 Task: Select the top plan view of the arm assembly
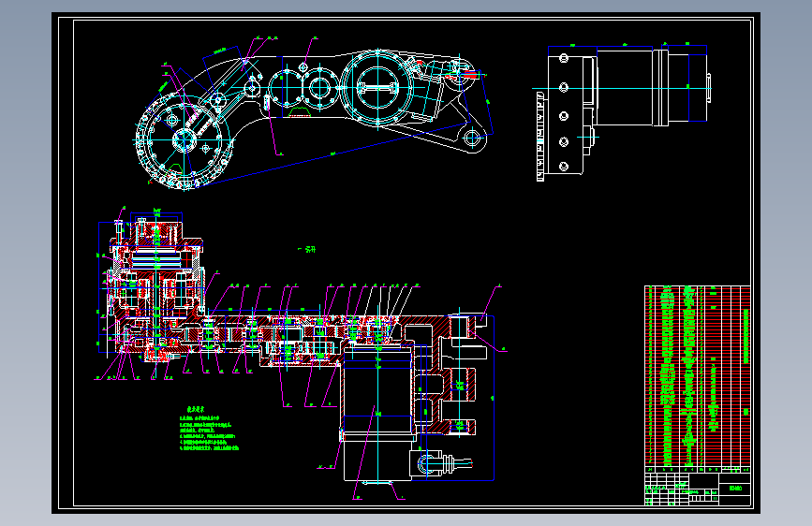coord(314,113)
